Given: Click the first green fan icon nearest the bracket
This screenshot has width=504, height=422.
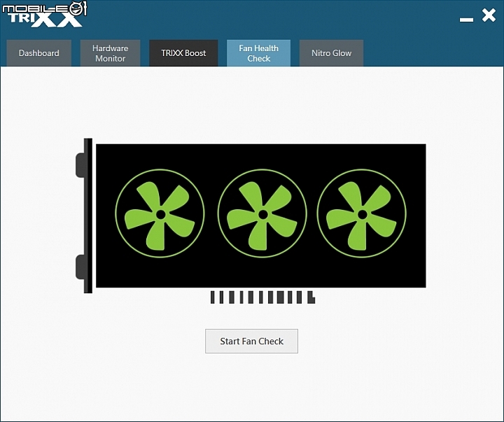Looking at the screenshot, I should [x=160, y=213].
